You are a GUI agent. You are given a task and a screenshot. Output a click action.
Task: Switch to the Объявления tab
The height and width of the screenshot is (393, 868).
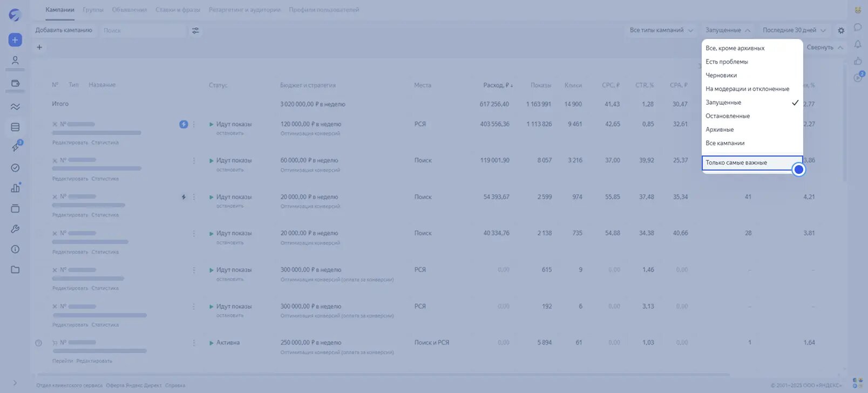(130, 10)
